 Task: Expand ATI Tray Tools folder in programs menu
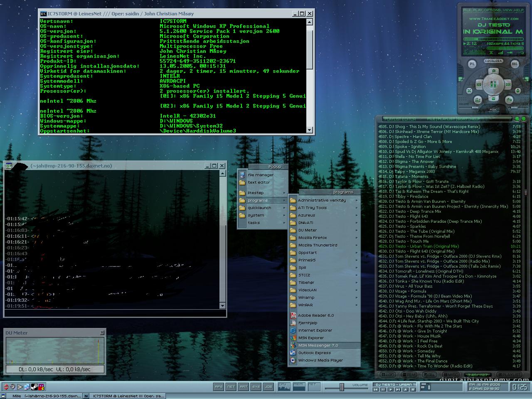tap(324, 208)
